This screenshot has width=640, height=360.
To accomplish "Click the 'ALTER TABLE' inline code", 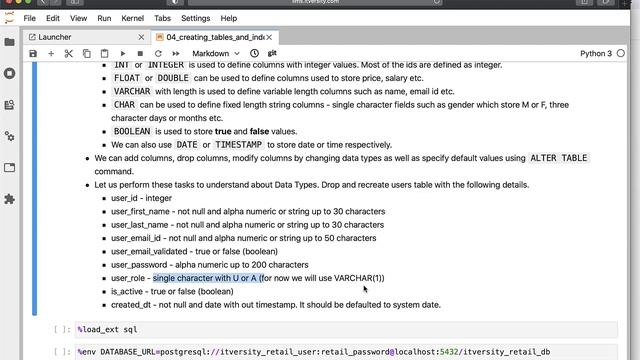I will tap(558, 158).
